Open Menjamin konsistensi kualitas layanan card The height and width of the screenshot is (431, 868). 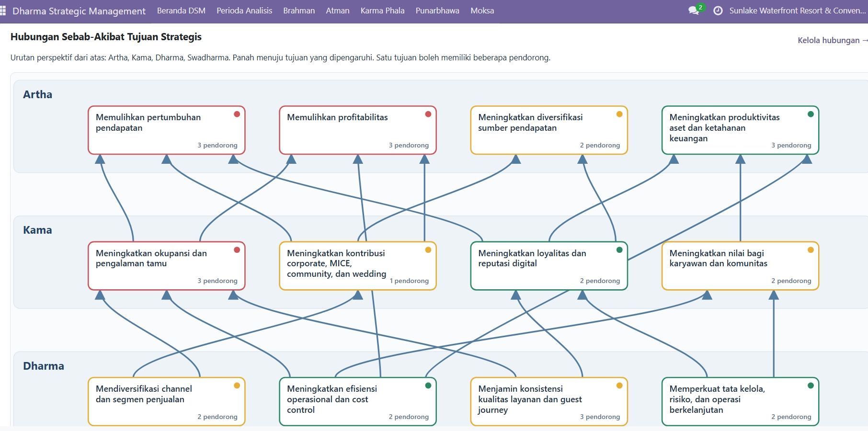coord(549,401)
